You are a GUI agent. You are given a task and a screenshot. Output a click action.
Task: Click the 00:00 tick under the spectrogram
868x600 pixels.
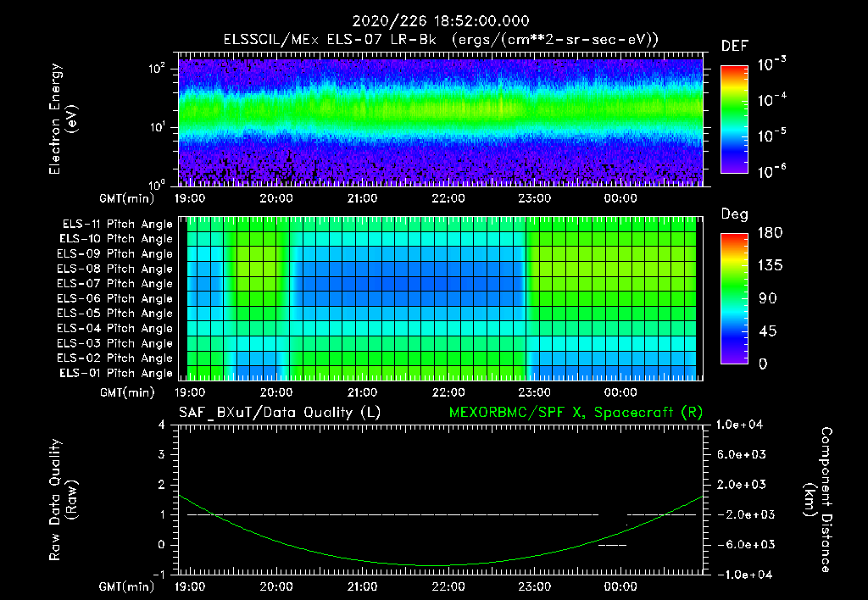620,198
